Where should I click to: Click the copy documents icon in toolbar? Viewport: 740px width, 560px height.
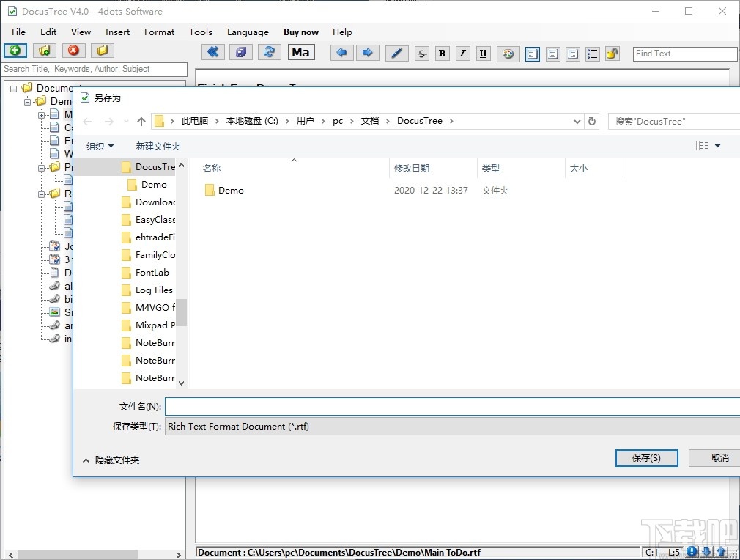click(x=241, y=53)
